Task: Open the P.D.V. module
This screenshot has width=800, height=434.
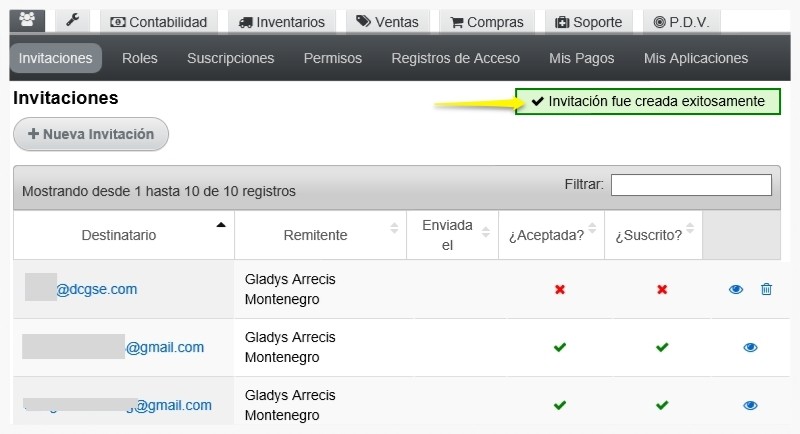Action: [682, 22]
